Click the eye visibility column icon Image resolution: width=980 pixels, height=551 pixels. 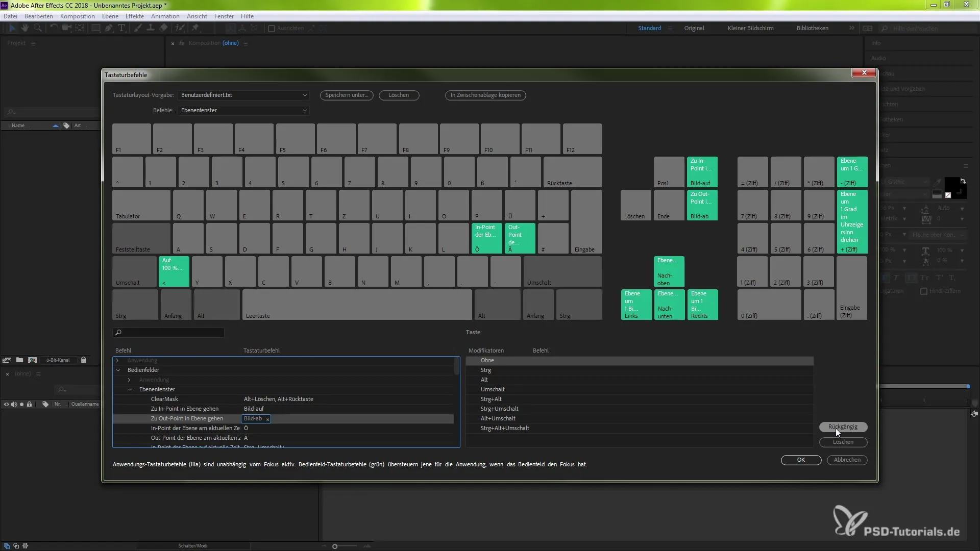[x=7, y=404]
